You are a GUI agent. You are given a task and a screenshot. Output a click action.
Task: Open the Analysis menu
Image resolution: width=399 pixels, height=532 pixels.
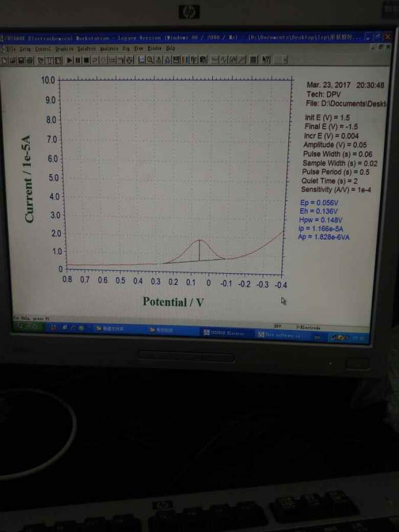109,48
